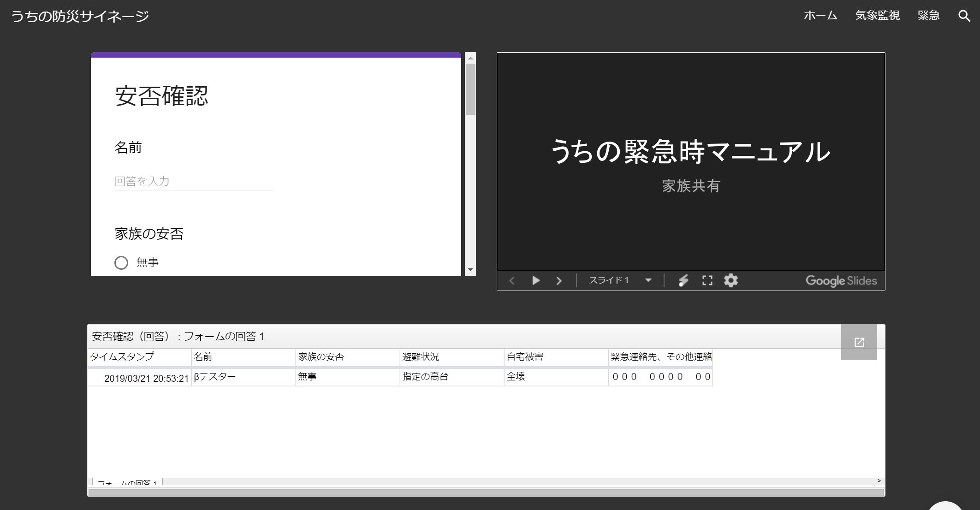Navigate to the 緊急 page
Image resolution: width=980 pixels, height=510 pixels.
[928, 16]
